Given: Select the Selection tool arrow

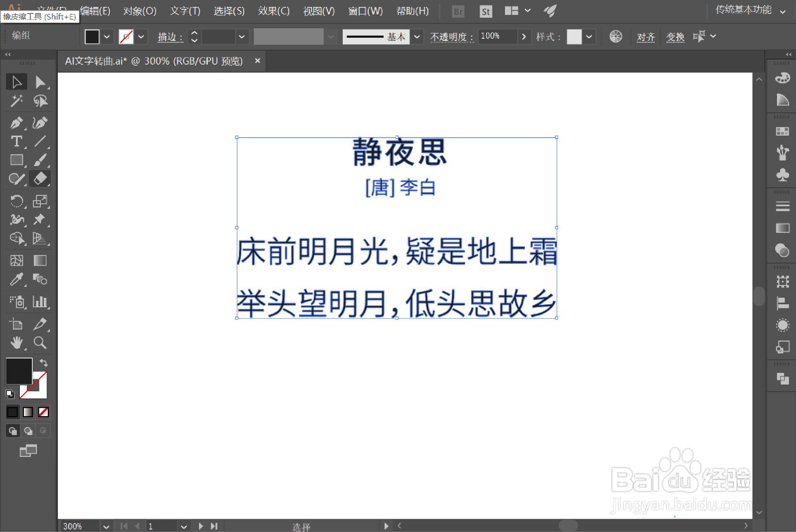Looking at the screenshot, I should click(16, 82).
